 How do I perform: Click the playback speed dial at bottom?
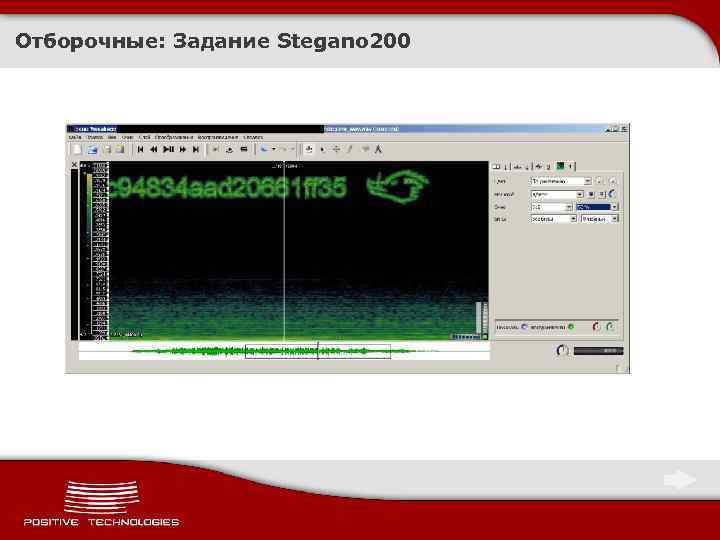(562, 351)
